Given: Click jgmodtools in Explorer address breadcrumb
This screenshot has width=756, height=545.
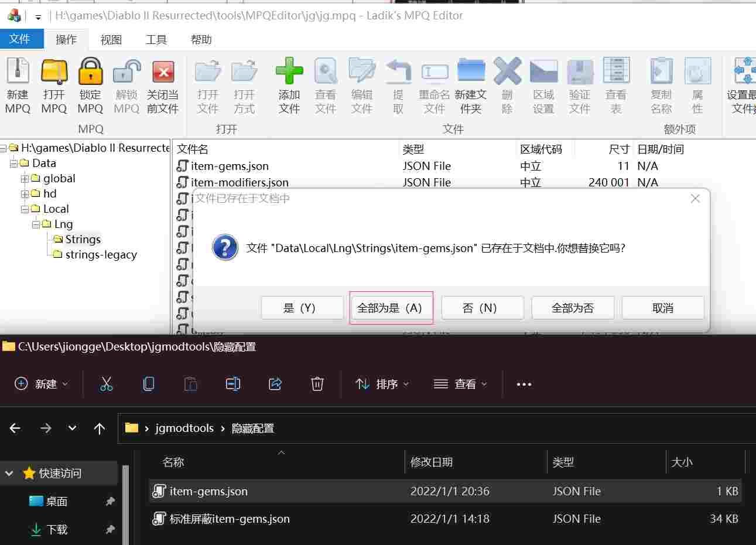Looking at the screenshot, I should click(184, 428).
